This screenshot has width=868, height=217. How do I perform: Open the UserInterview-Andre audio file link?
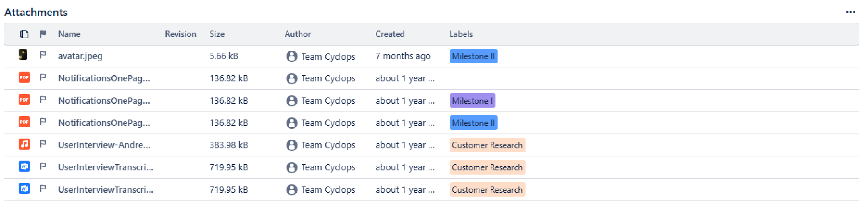pos(104,145)
